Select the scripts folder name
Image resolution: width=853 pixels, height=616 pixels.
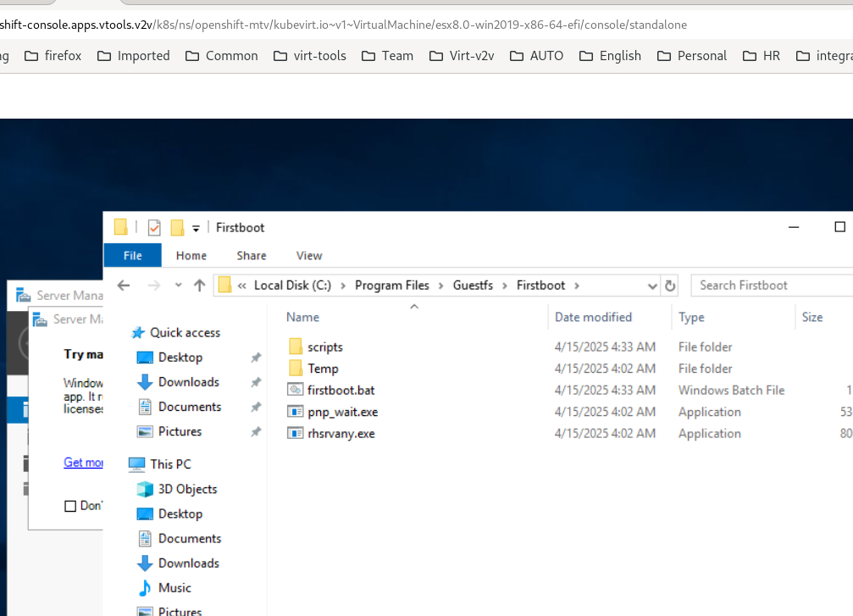pos(324,347)
